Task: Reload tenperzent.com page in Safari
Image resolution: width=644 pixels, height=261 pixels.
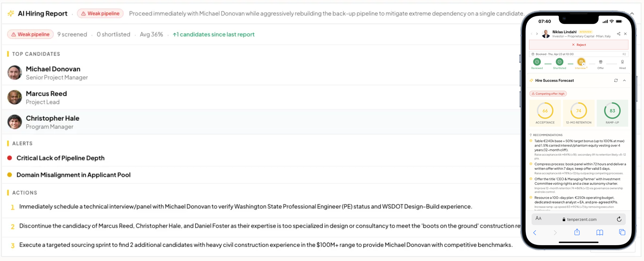Action: click(x=619, y=219)
